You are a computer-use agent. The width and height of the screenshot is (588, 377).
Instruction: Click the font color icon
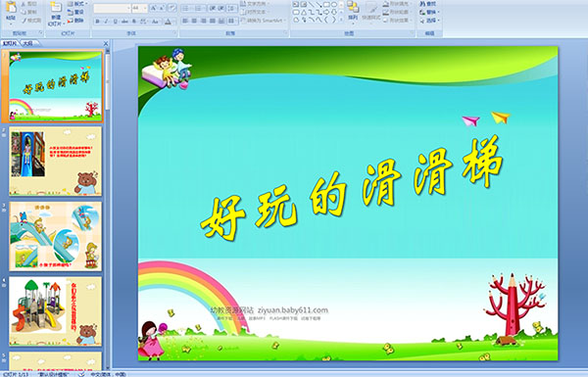tap(168, 22)
